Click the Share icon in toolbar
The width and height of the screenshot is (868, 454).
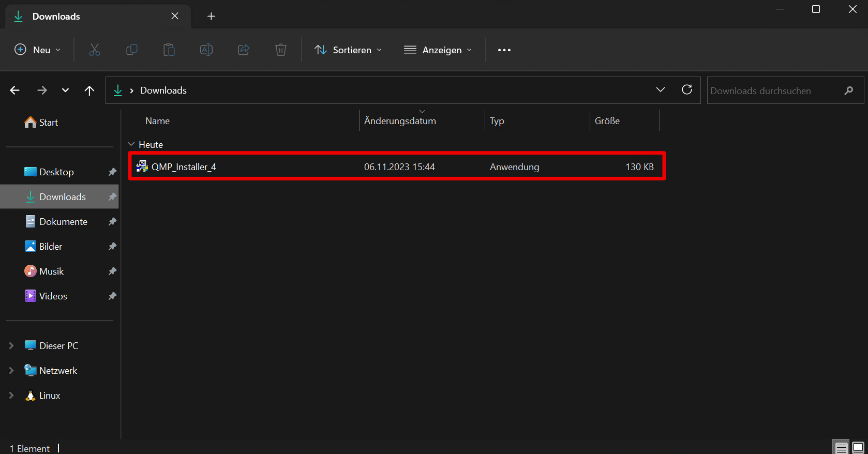tap(244, 50)
